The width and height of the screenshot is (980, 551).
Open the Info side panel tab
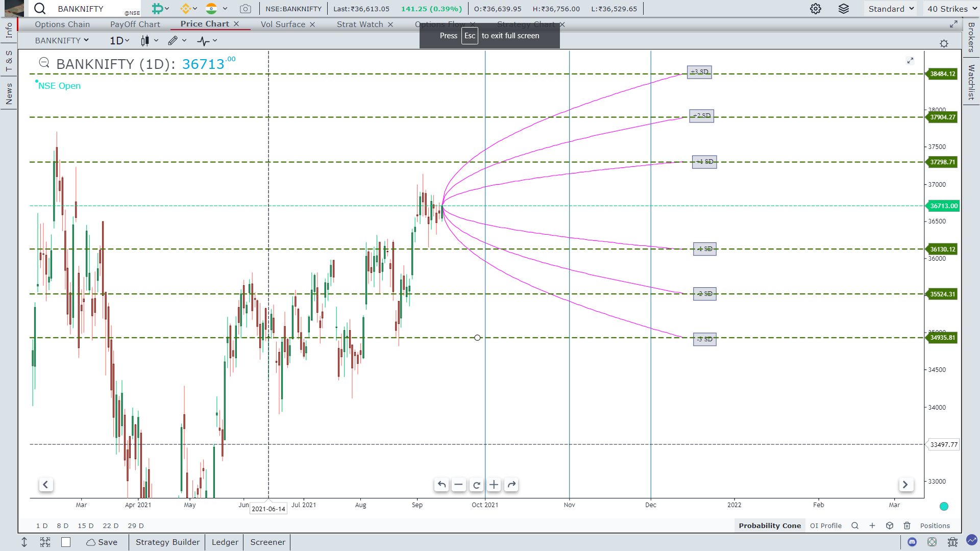click(x=9, y=31)
